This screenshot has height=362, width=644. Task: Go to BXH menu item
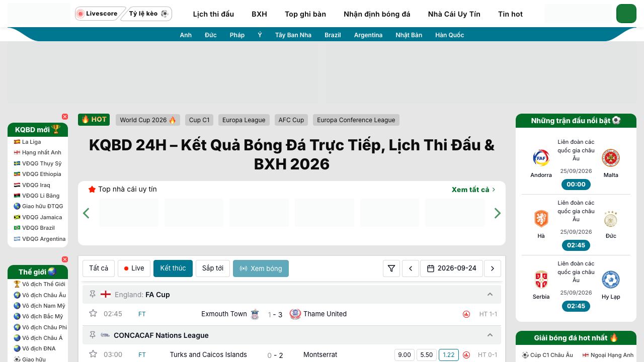pyautogui.click(x=259, y=14)
